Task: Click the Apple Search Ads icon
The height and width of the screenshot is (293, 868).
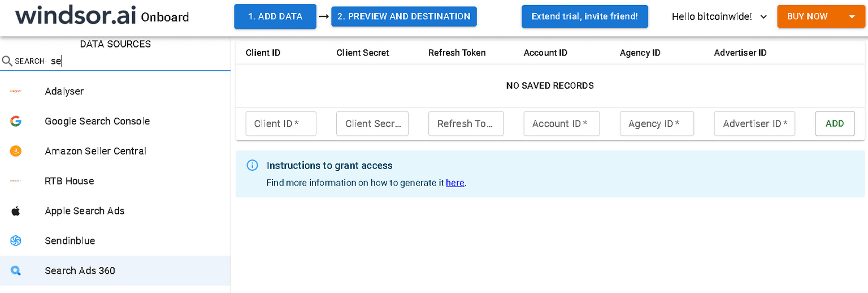Action: pyautogui.click(x=16, y=211)
